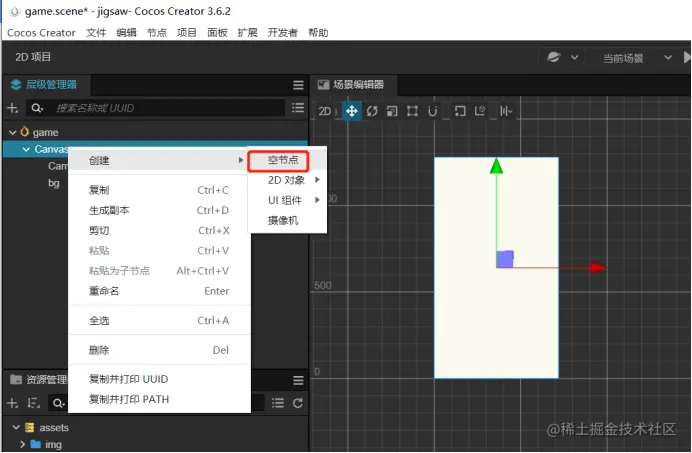Open the align tools dropdown
Screen dimensions: 692x453
tap(506, 111)
